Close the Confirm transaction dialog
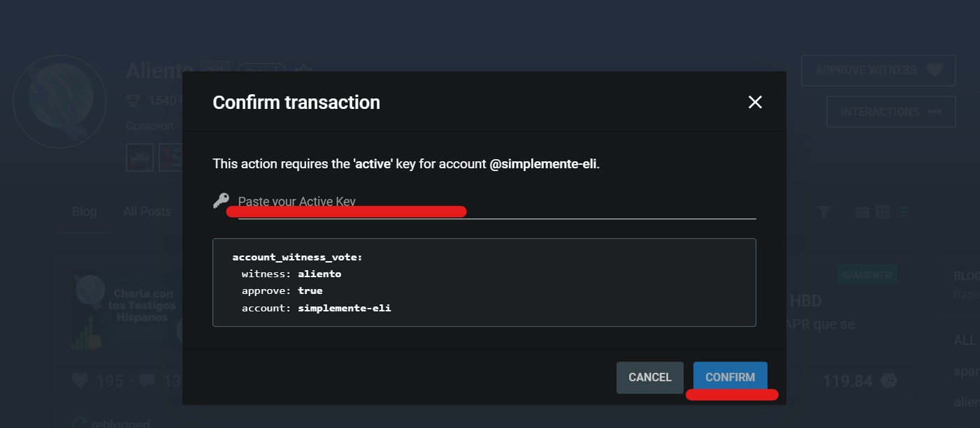 [755, 103]
